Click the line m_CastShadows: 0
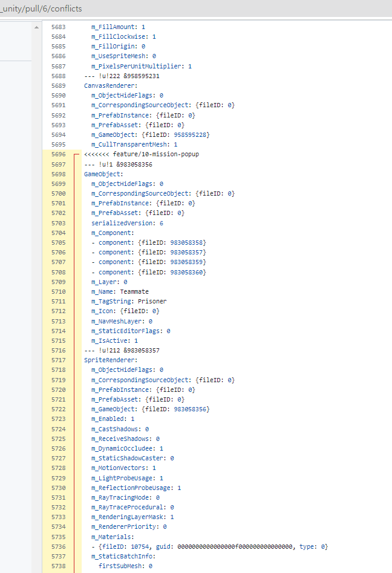Image resolution: width=392 pixels, height=573 pixels. [120, 429]
